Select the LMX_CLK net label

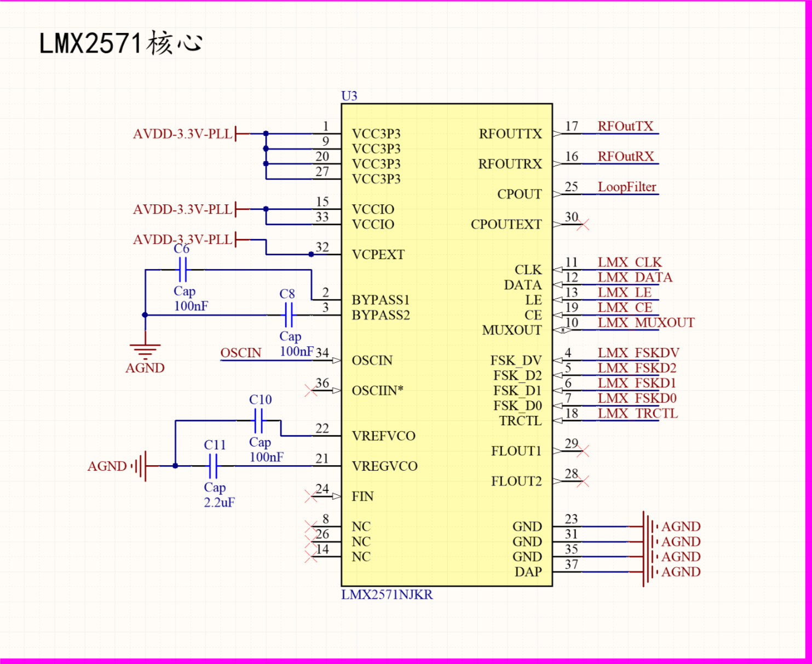[x=630, y=262]
